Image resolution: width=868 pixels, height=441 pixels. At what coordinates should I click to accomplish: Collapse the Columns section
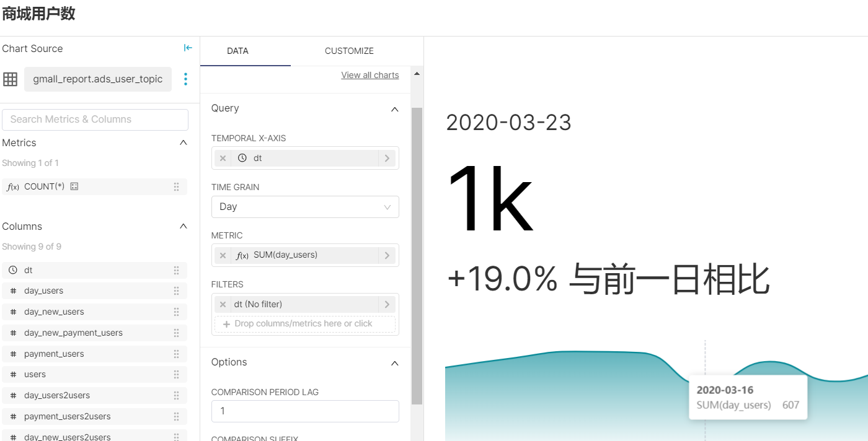(x=183, y=226)
